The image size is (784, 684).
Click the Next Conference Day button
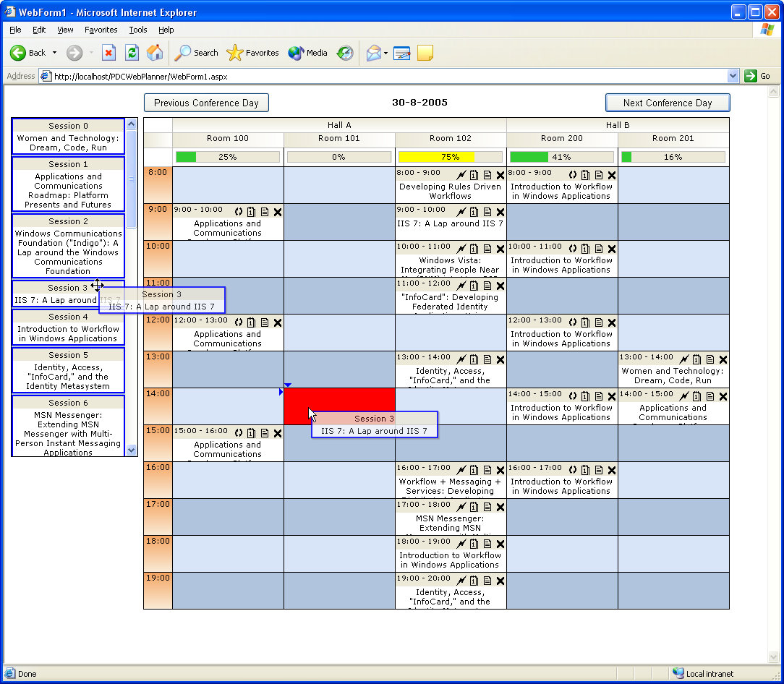(668, 103)
